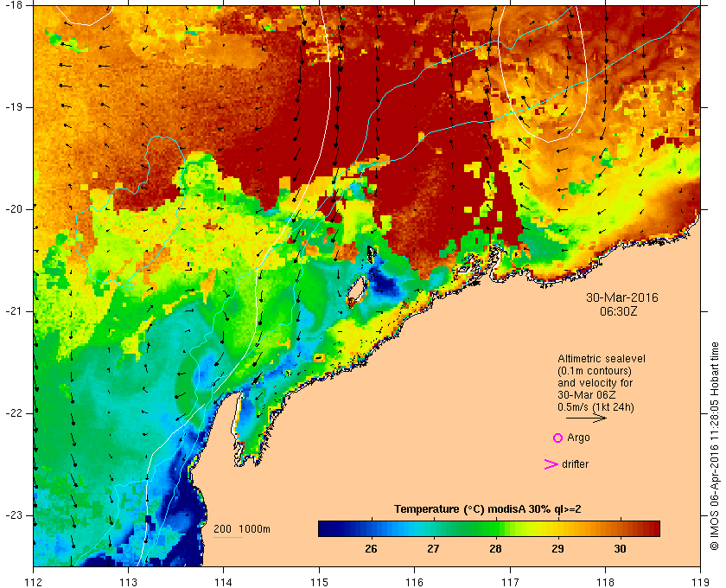Click the latitude axis label -23

click(13, 515)
